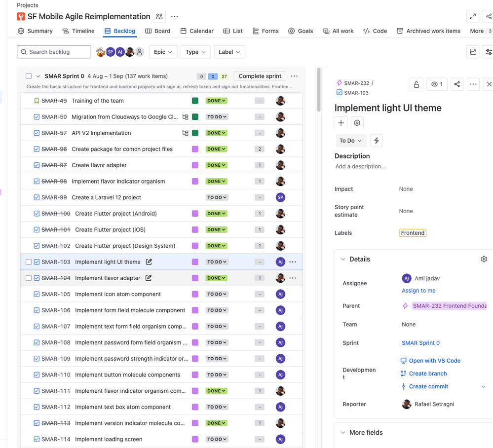Open the Goals tab
The image size is (493, 448).
[300, 31]
